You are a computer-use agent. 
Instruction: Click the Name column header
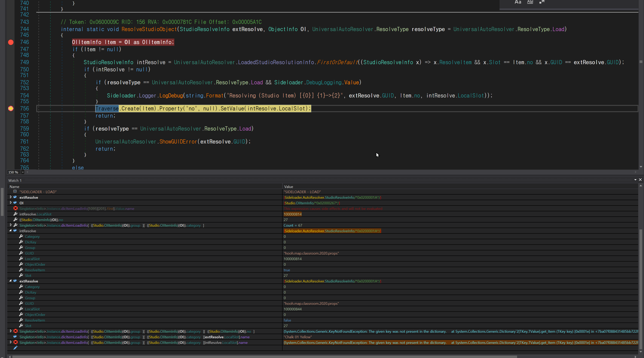pyautogui.click(x=15, y=187)
